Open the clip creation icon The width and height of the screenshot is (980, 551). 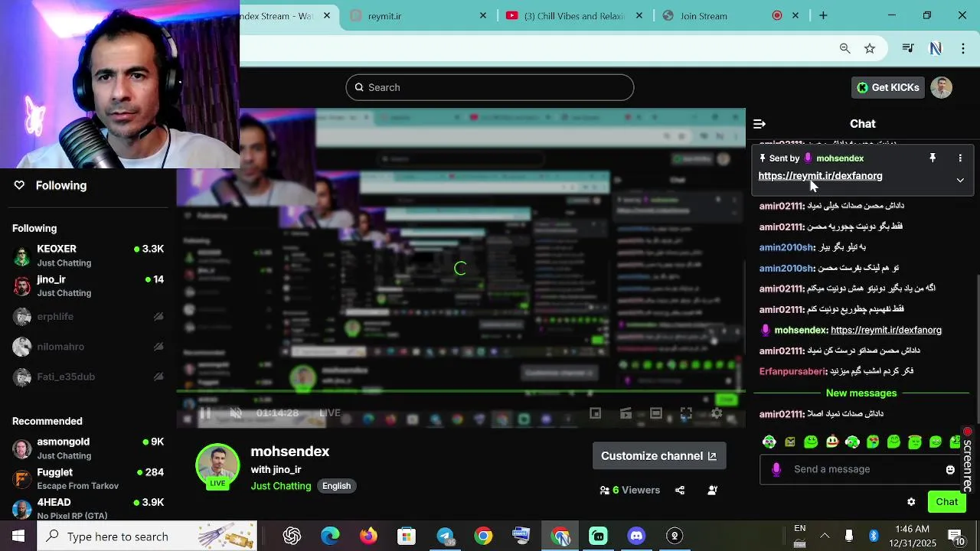[626, 413]
